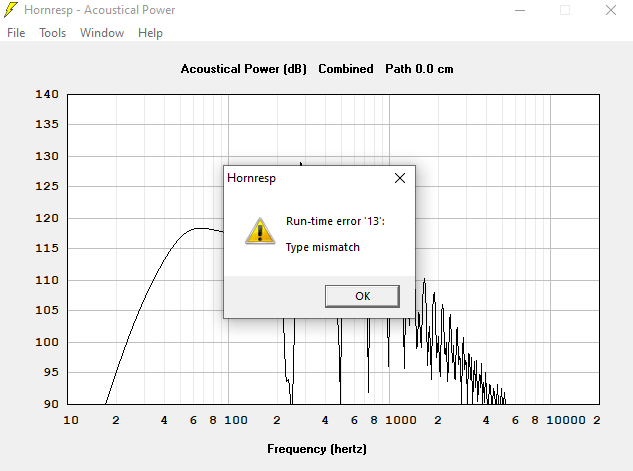Click the 90 value on the dB axis

(51, 404)
